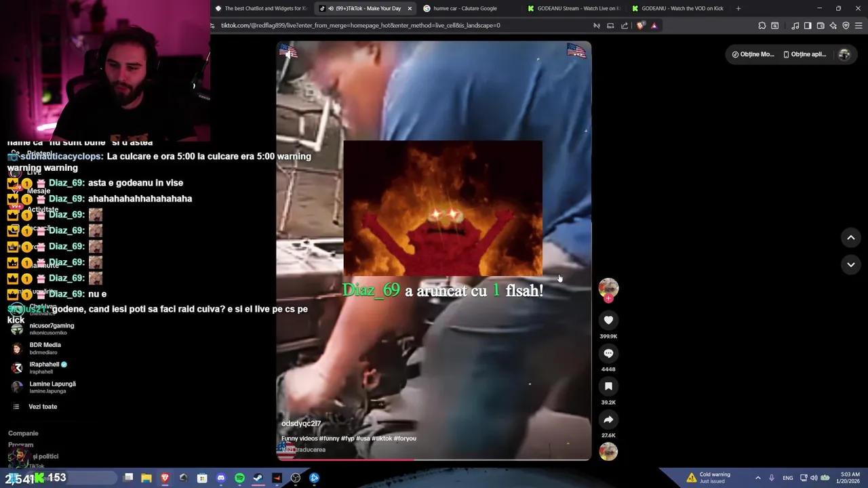Switch the ENG input language
This screenshot has width=868, height=488.
(788, 478)
